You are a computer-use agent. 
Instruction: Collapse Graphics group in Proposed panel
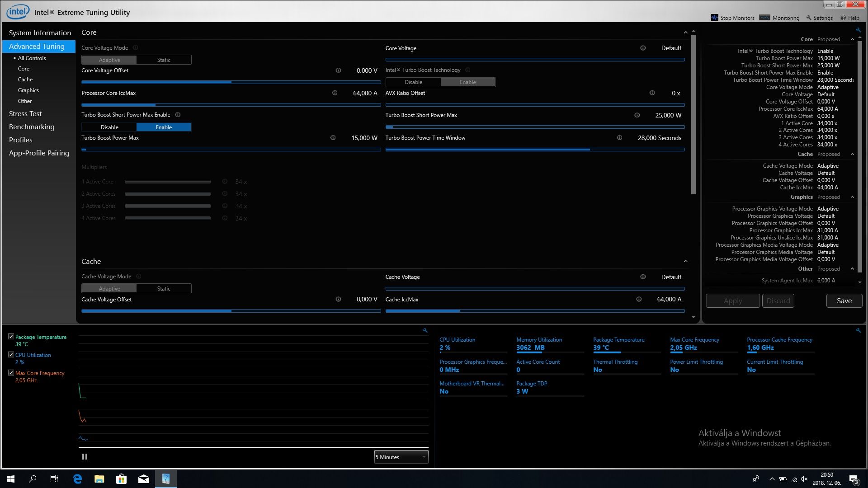point(852,197)
